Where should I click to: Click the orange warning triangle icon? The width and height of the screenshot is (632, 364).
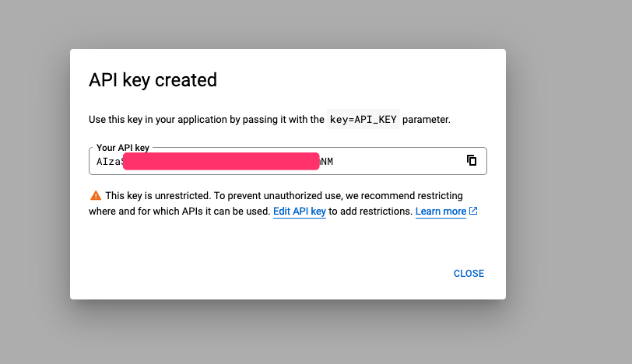pos(95,195)
